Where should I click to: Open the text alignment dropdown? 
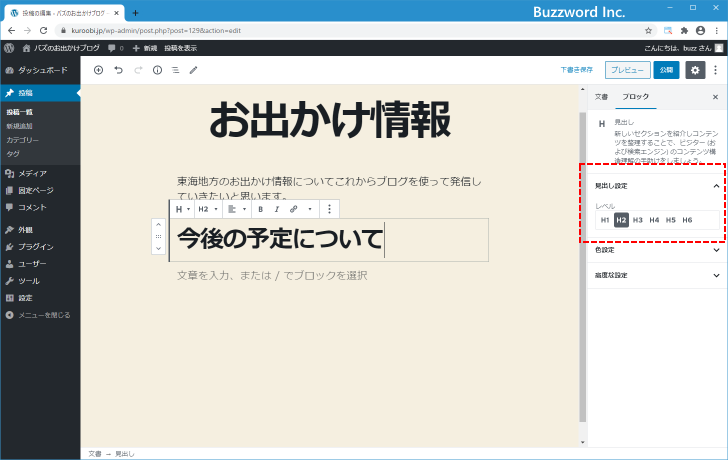pyautogui.click(x=237, y=209)
